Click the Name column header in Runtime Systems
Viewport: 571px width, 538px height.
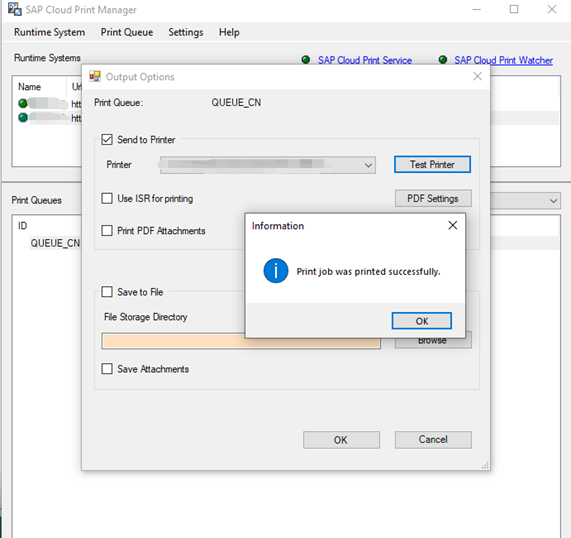[x=29, y=87]
